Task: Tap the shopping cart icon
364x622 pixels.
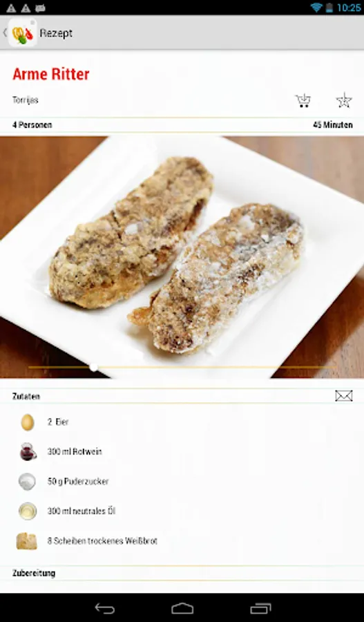Action: coord(303,101)
